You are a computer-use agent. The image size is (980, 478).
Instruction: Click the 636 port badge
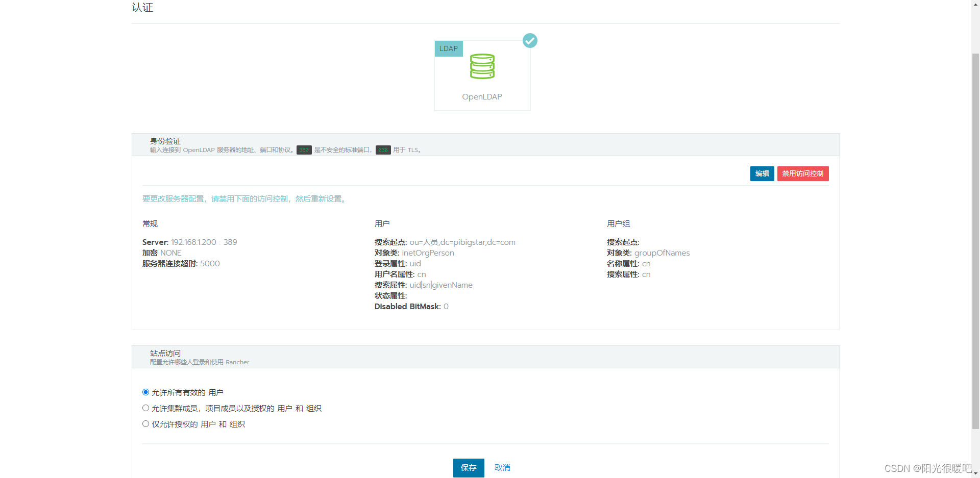click(383, 150)
